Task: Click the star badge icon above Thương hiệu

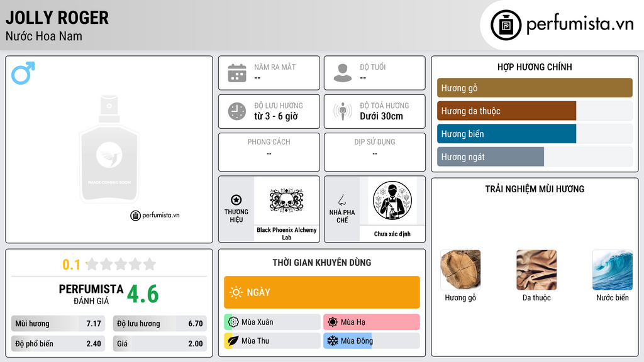Action: (236, 200)
